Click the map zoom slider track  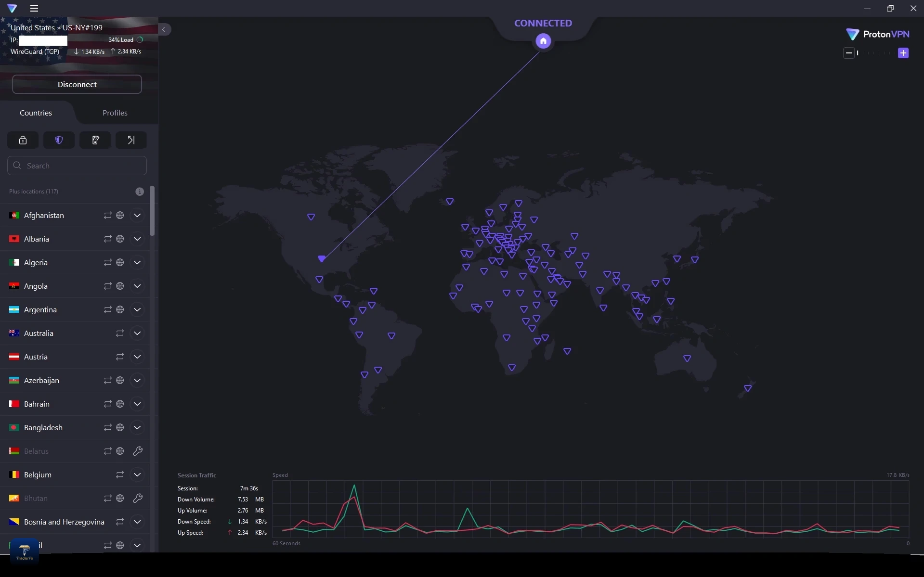[876, 53]
